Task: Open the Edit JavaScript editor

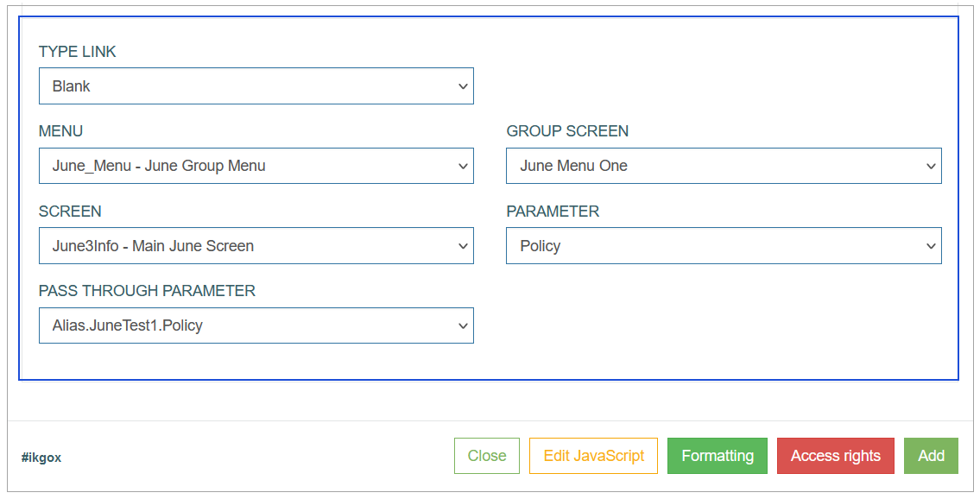Action: click(x=594, y=456)
